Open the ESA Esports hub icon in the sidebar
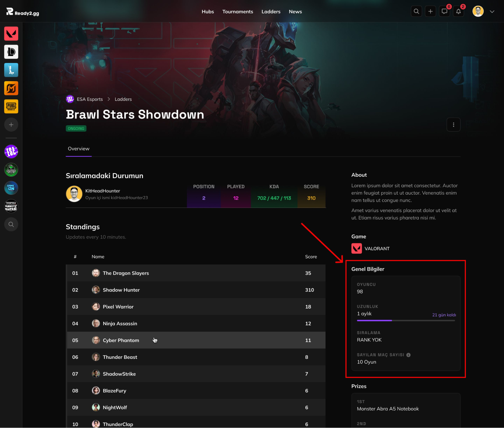This screenshot has width=504, height=428. [x=11, y=151]
